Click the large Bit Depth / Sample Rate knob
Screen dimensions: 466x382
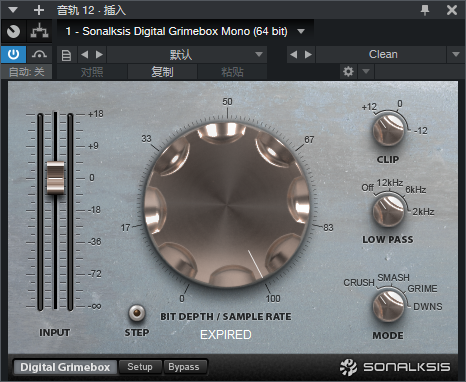[x=228, y=206]
